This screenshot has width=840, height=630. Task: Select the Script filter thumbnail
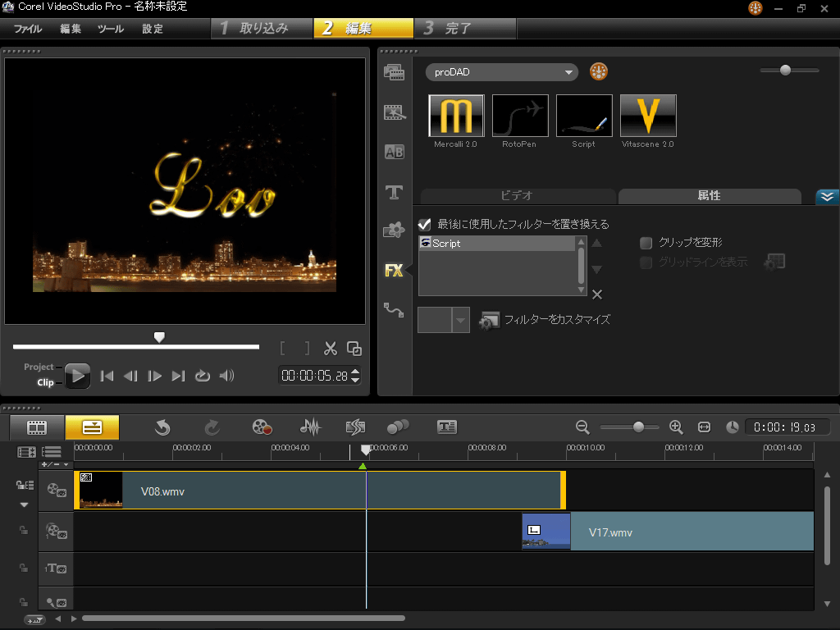click(x=584, y=116)
